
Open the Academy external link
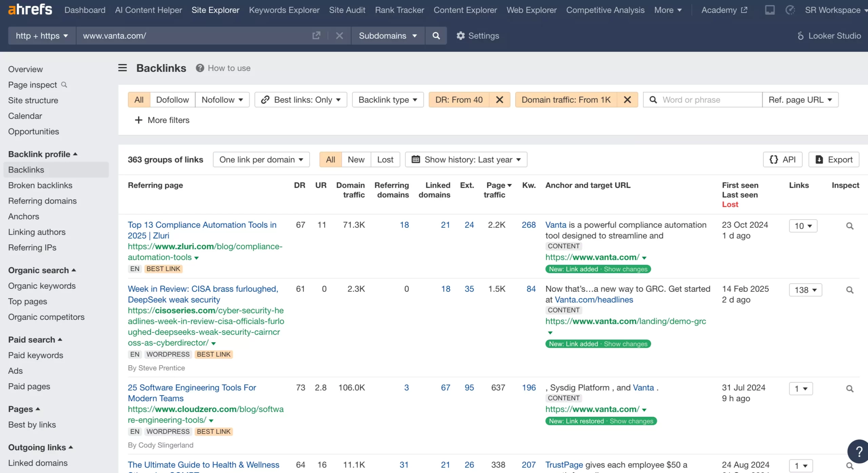pyautogui.click(x=724, y=10)
